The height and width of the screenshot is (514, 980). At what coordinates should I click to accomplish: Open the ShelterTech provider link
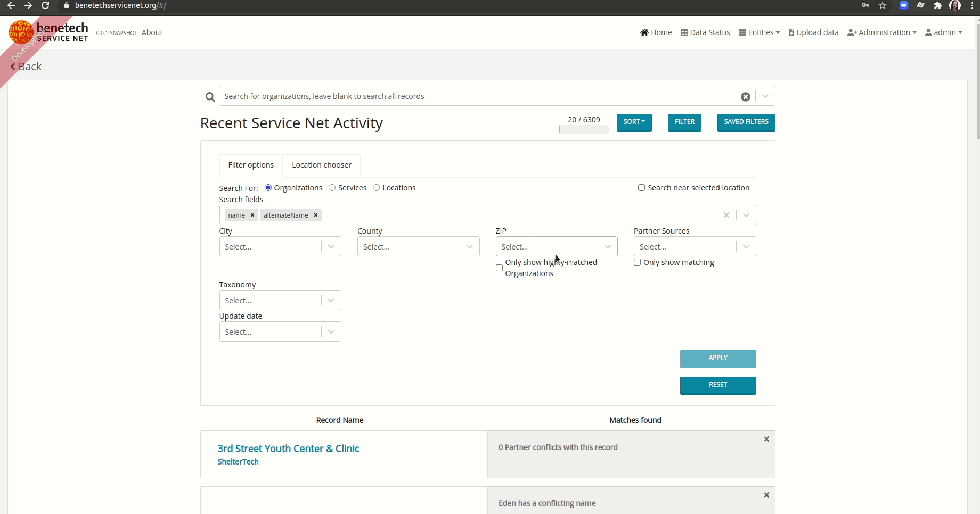[x=238, y=462]
